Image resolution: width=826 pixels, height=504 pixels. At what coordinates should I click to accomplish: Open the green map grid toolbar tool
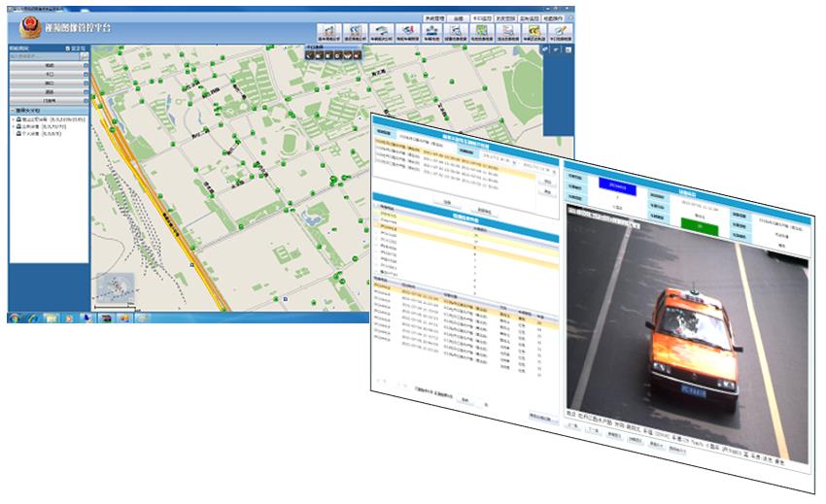pos(481,33)
